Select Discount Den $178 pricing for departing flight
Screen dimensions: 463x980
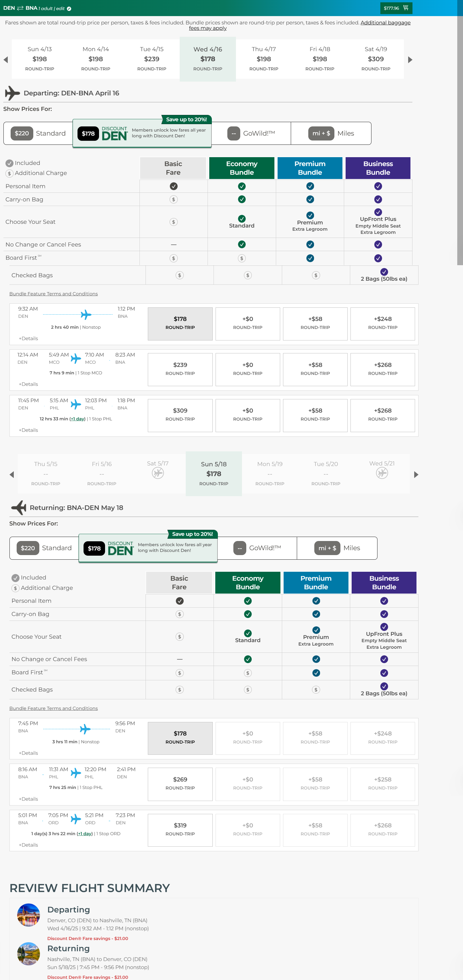pos(142,133)
